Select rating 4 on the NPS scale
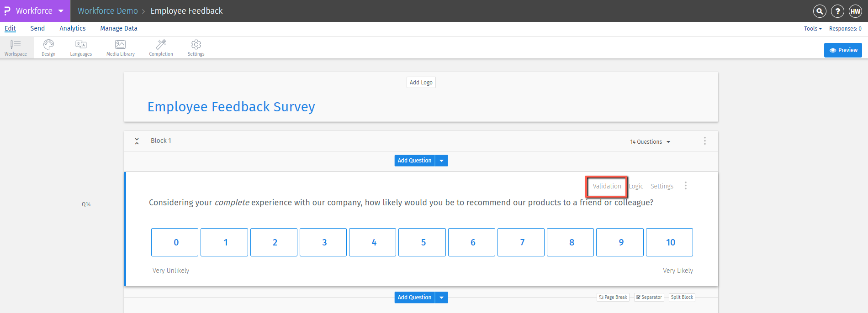 (x=373, y=242)
